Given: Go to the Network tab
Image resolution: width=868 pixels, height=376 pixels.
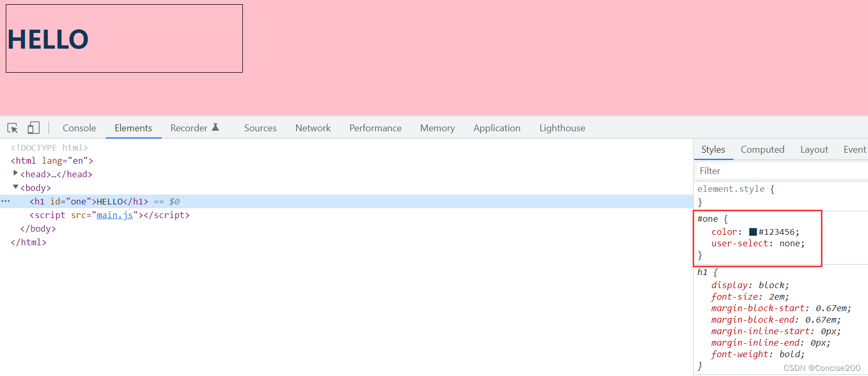Looking at the screenshot, I should coord(313,128).
